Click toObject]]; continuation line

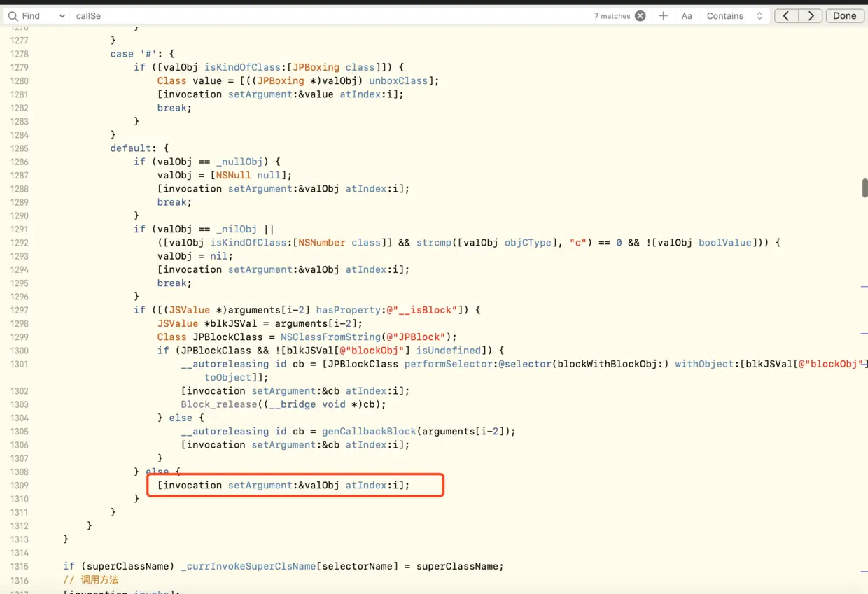pos(237,378)
